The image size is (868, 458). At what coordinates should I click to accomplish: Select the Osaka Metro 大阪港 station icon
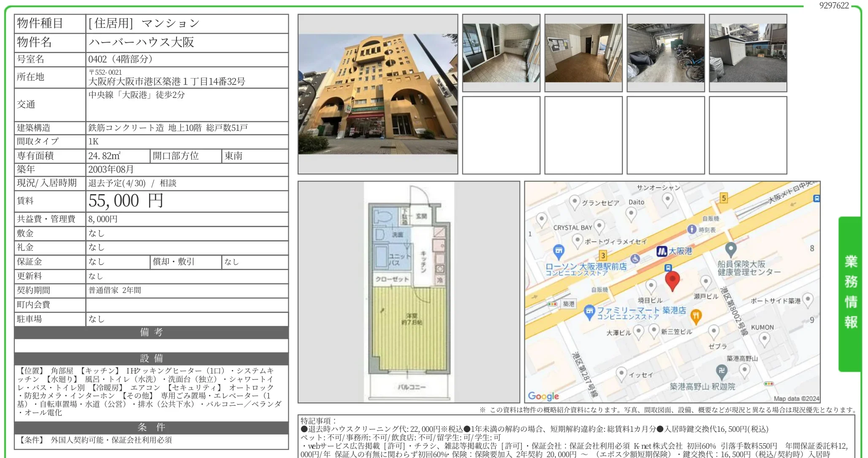coord(662,252)
